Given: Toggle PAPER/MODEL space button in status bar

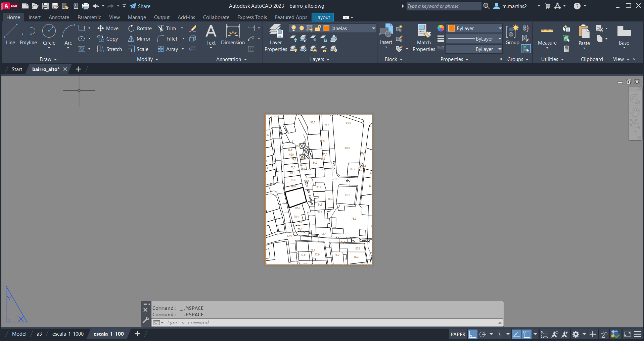Looking at the screenshot, I should (x=458, y=334).
